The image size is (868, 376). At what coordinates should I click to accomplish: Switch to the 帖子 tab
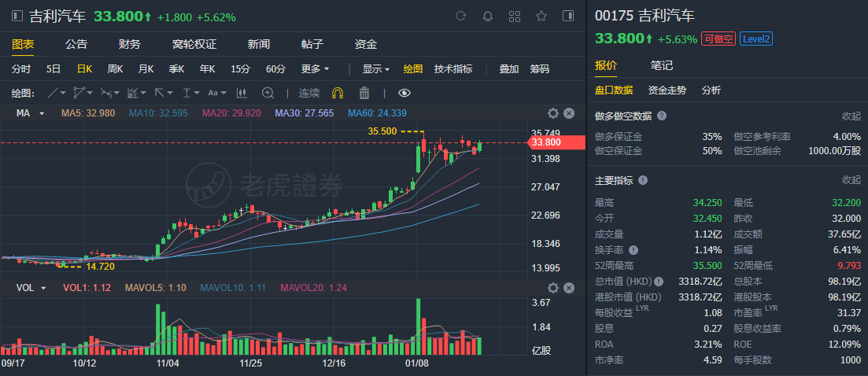312,44
